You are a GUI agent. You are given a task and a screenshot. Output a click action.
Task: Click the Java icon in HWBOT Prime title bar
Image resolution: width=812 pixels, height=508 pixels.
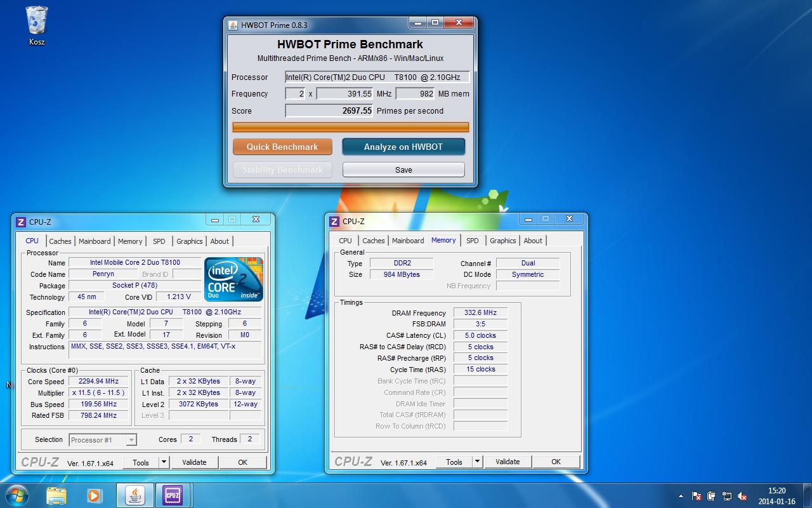click(233, 25)
